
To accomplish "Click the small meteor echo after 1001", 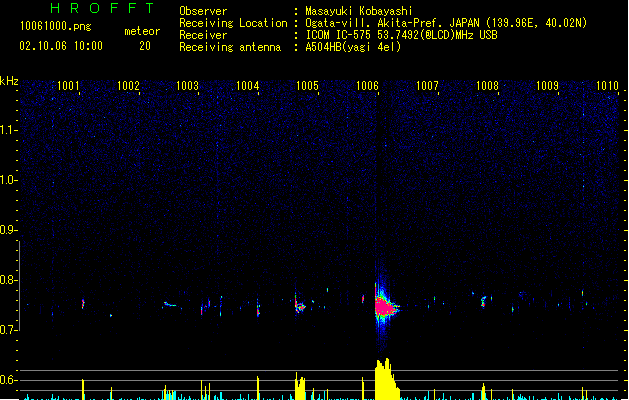I will pyautogui.click(x=83, y=304).
